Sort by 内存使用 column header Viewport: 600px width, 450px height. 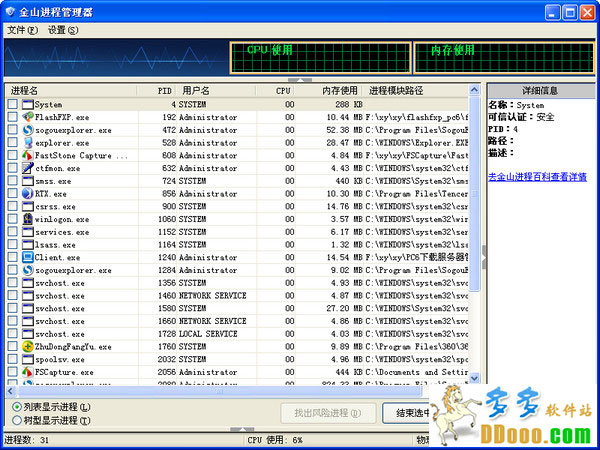tap(328, 91)
